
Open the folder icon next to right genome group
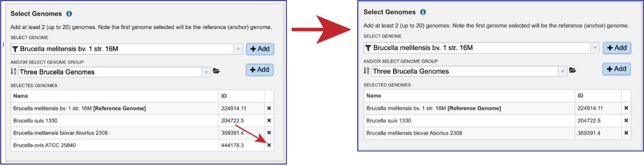click(572, 70)
